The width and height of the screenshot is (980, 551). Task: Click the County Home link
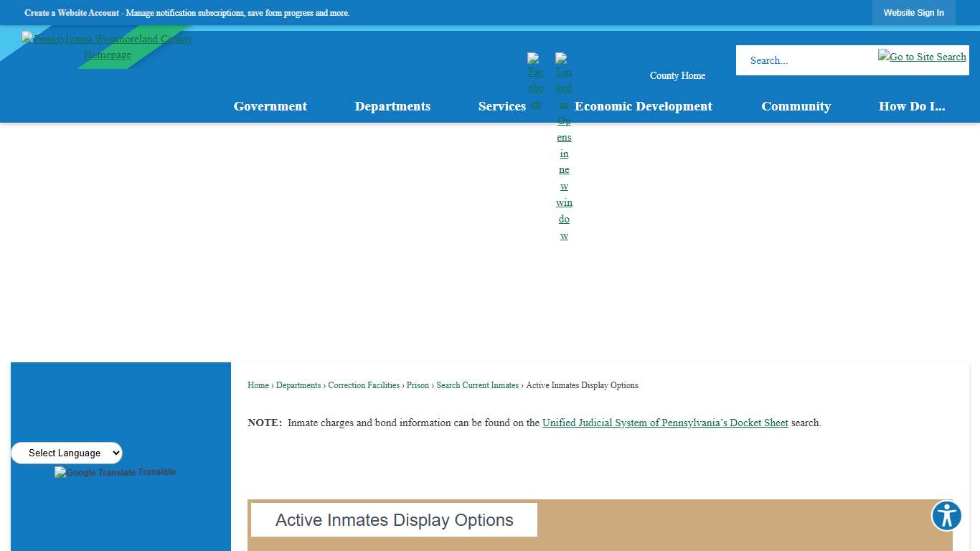677,75
